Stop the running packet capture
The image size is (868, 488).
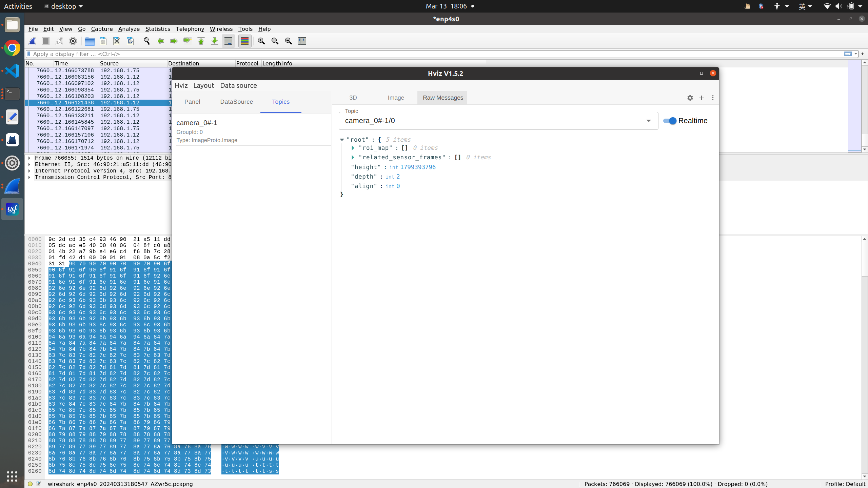point(46,41)
